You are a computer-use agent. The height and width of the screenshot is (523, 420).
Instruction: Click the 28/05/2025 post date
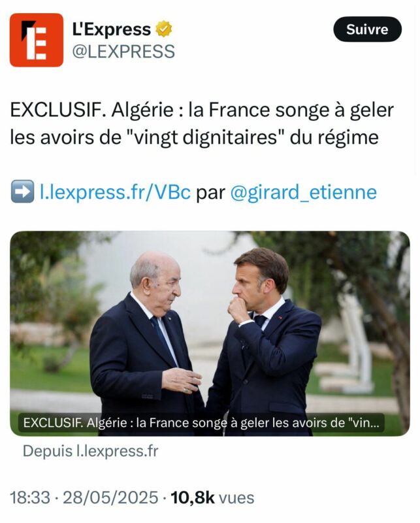tap(110, 498)
